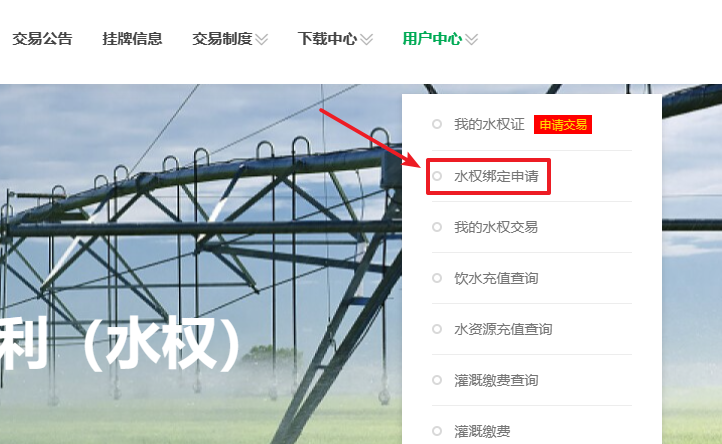Click the circle bullet beside 灌溉缴费

[437, 431]
